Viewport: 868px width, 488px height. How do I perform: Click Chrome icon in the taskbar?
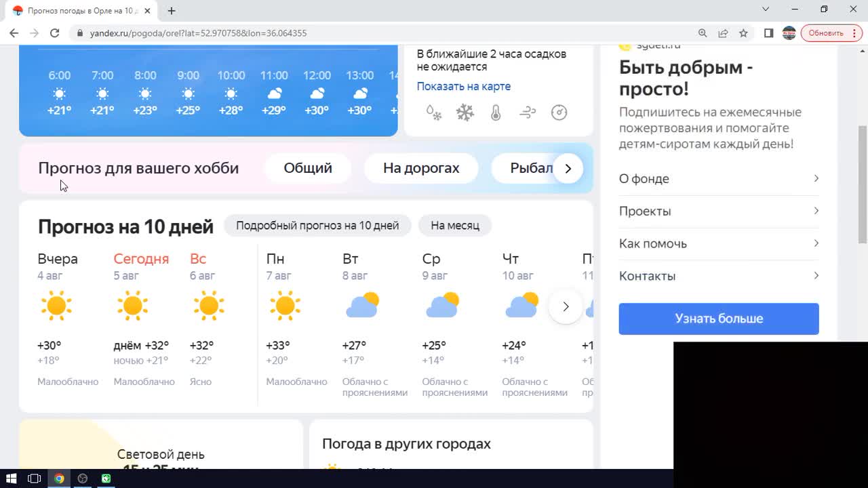59,479
